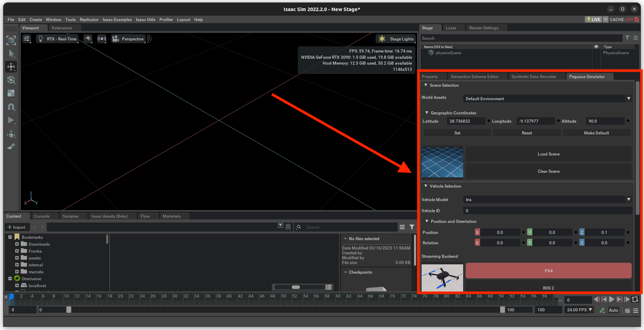644x330 pixels.
Task: Collapse the Geographic Coordinates section
Action: tap(427, 113)
